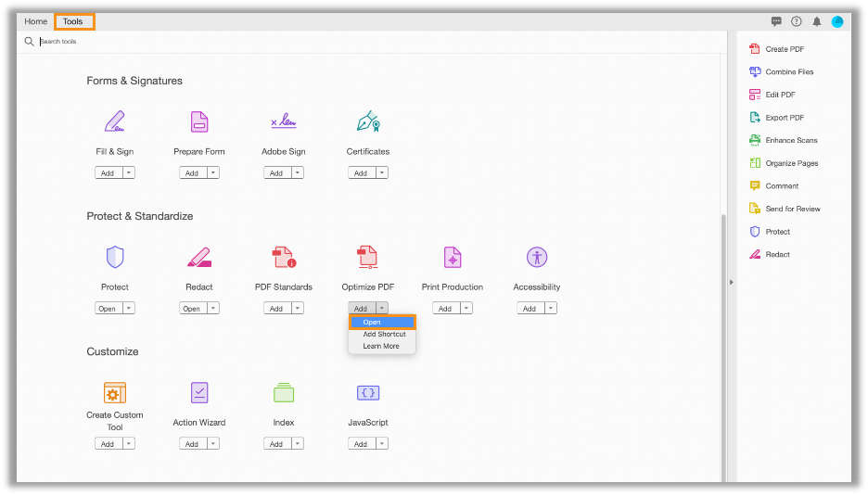This screenshot has height=496, width=868.
Task: Expand dropdown arrow beside Redact Open button
Action: [x=213, y=309]
